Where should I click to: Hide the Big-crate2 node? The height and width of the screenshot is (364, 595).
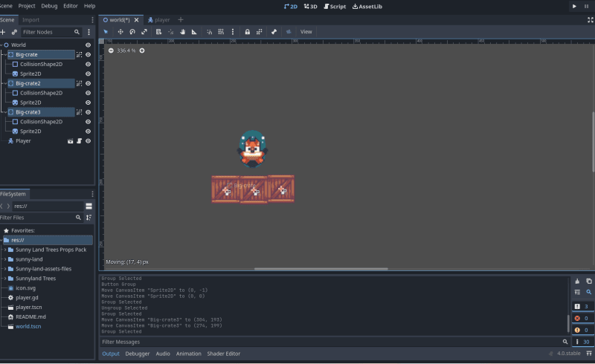(88, 83)
